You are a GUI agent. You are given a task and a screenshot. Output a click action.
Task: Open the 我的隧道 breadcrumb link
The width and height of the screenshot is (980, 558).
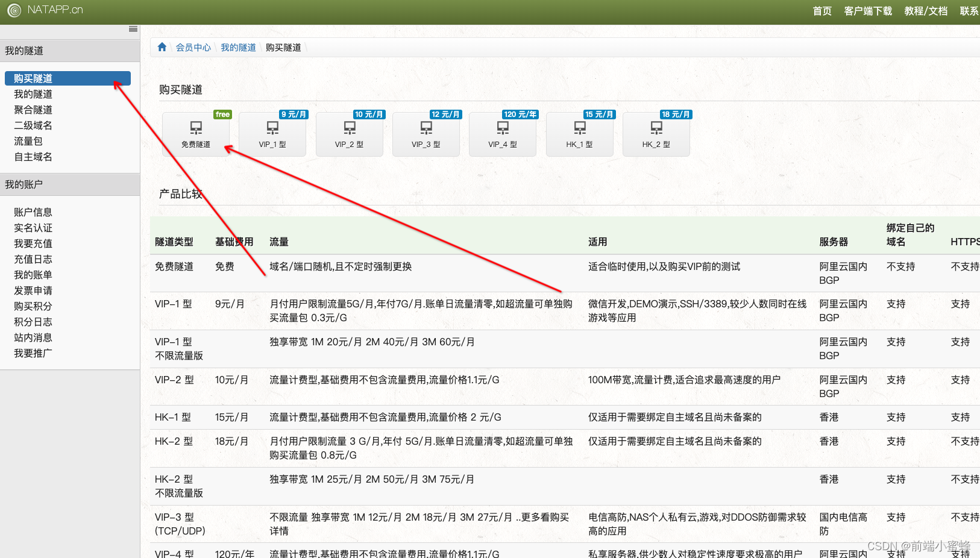238,47
